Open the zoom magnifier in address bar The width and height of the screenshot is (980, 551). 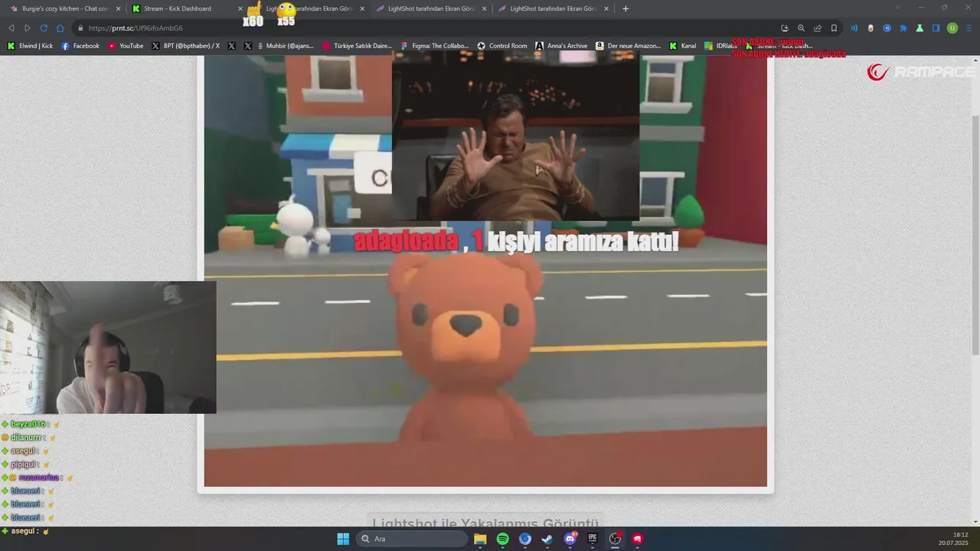tap(801, 28)
